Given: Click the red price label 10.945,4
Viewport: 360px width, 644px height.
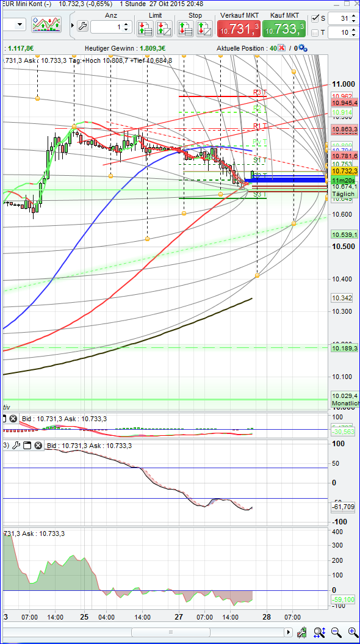Looking at the screenshot, I should (x=345, y=103).
